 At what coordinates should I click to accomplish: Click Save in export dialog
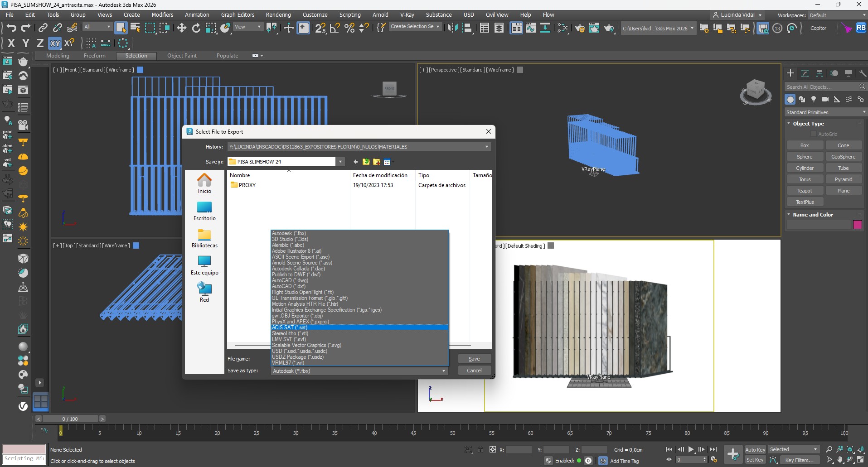tap(474, 359)
